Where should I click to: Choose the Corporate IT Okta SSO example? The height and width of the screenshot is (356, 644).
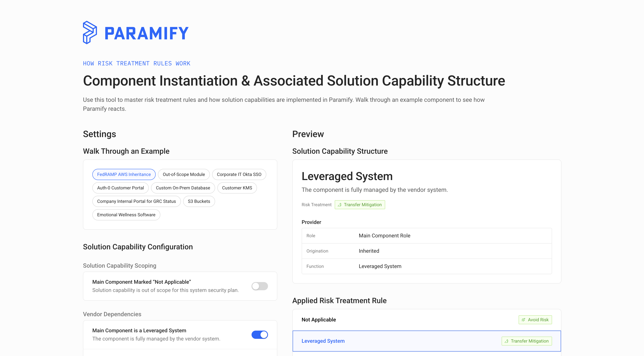[x=239, y=174]
